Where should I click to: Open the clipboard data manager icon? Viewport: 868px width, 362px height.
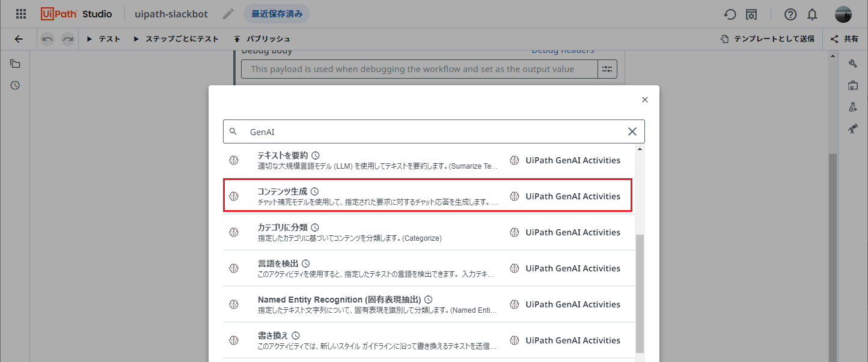click(853, 85)
